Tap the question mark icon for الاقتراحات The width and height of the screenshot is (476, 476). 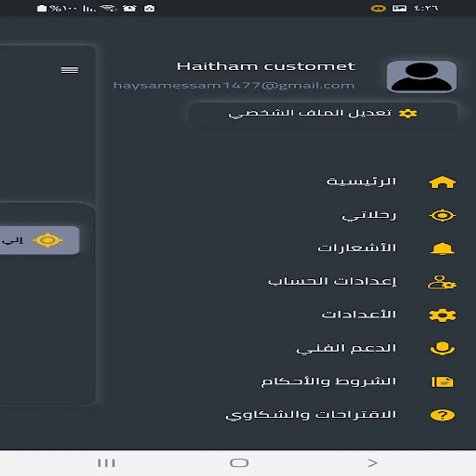pos(442,415)
